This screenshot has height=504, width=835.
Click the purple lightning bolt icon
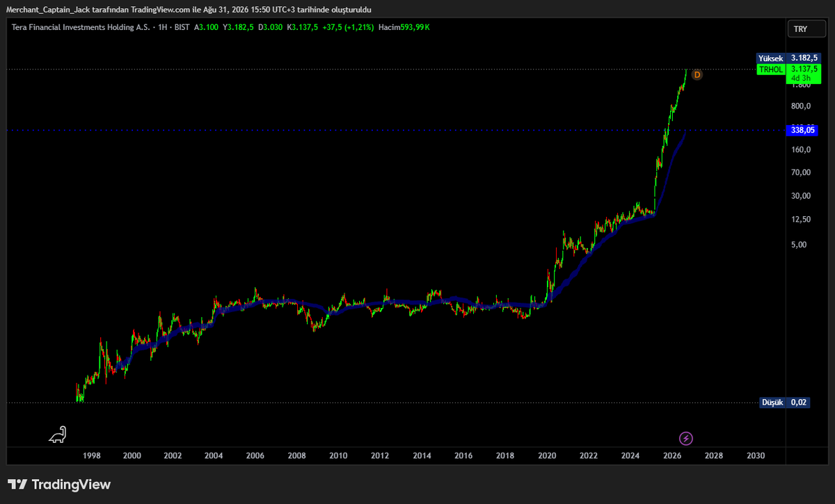point(686,438)
